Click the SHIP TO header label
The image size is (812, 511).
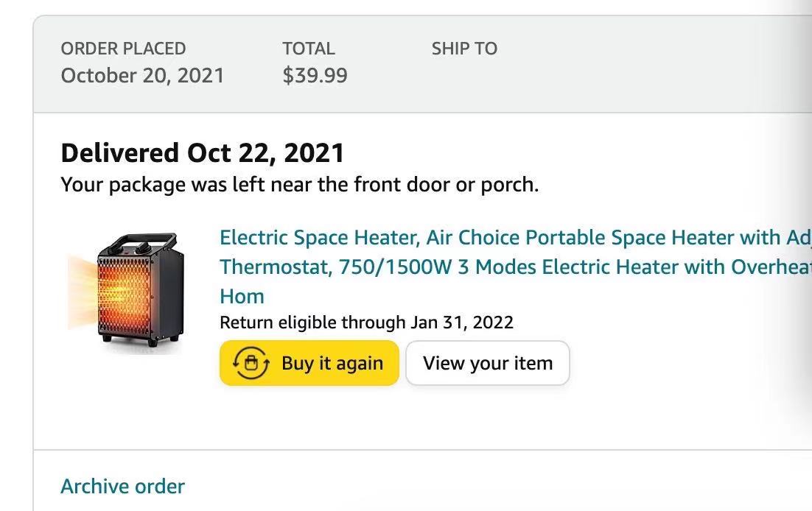coord(464,49)
